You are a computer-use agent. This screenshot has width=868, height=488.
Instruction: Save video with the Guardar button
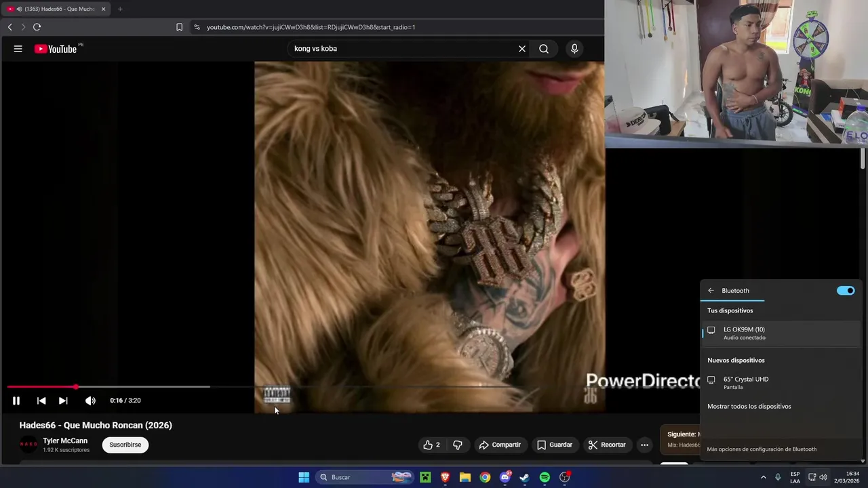(x=555, y=445)
